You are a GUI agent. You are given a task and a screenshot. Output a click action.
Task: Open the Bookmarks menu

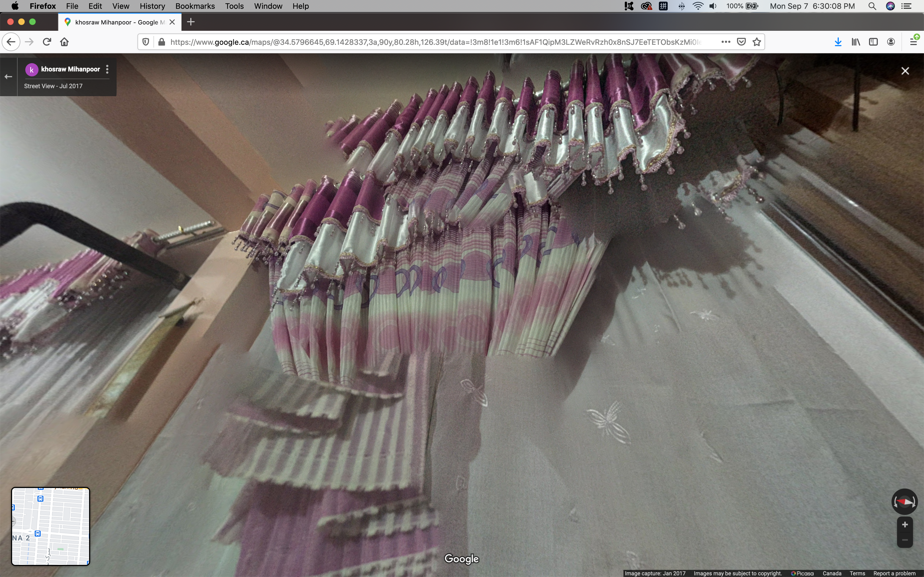195,6
